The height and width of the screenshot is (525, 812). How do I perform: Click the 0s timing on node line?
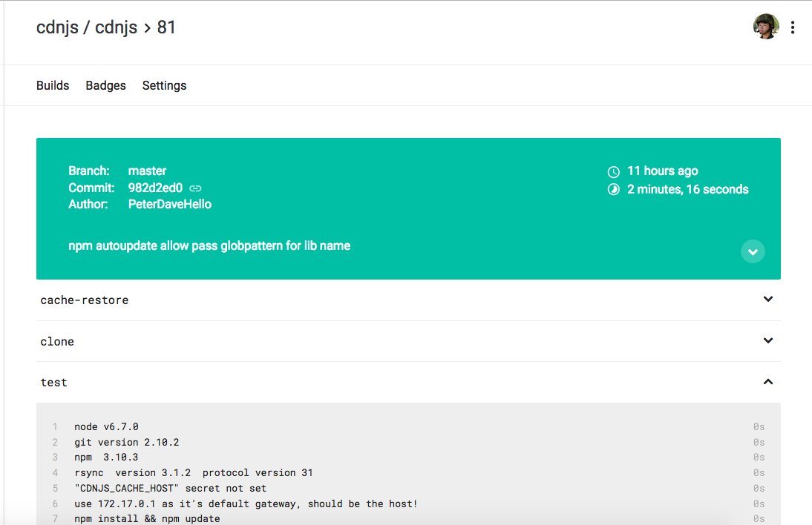point(759,426)
